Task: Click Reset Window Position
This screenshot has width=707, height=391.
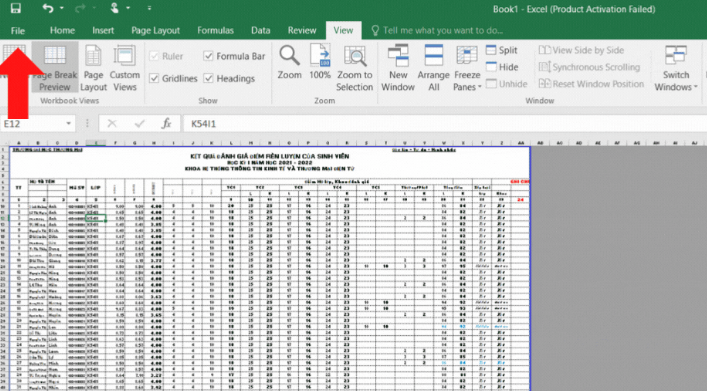Action: point(591,84)
